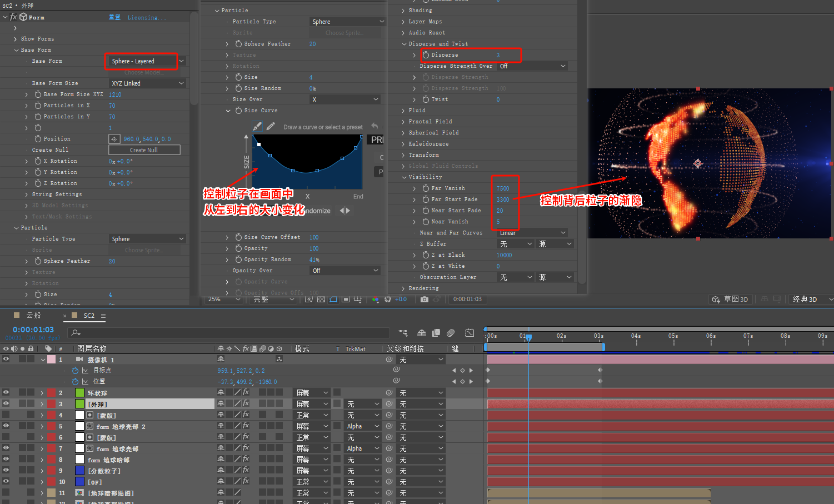
Task: Open XYZ Linked size dropdown
Action: coord(147,83)
